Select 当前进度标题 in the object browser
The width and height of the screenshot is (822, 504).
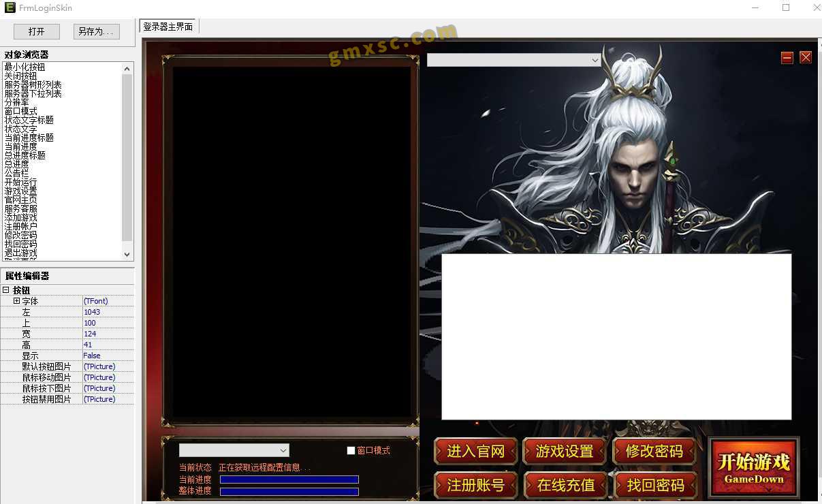(x=29, y=138)
